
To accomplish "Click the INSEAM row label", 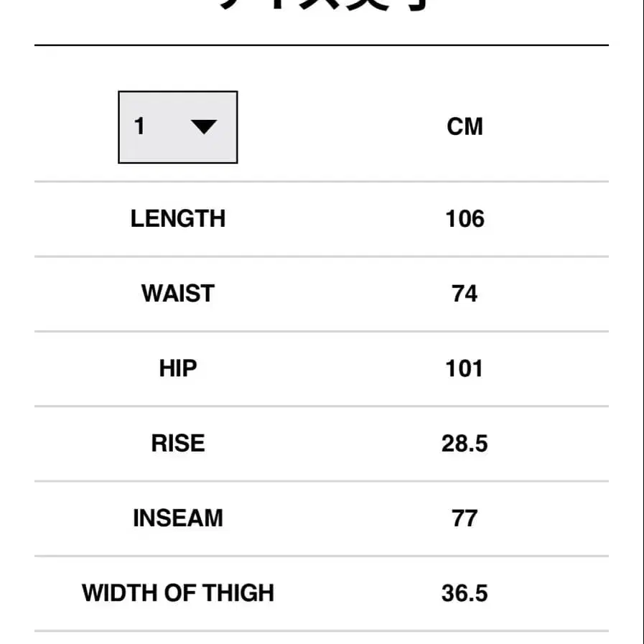I will tap(178, 518).
